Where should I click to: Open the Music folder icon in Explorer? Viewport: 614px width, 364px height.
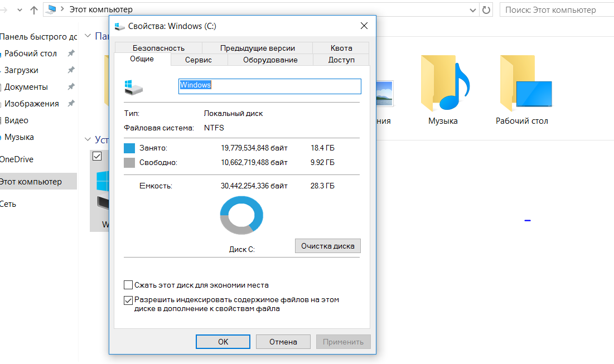pos(445,83)
